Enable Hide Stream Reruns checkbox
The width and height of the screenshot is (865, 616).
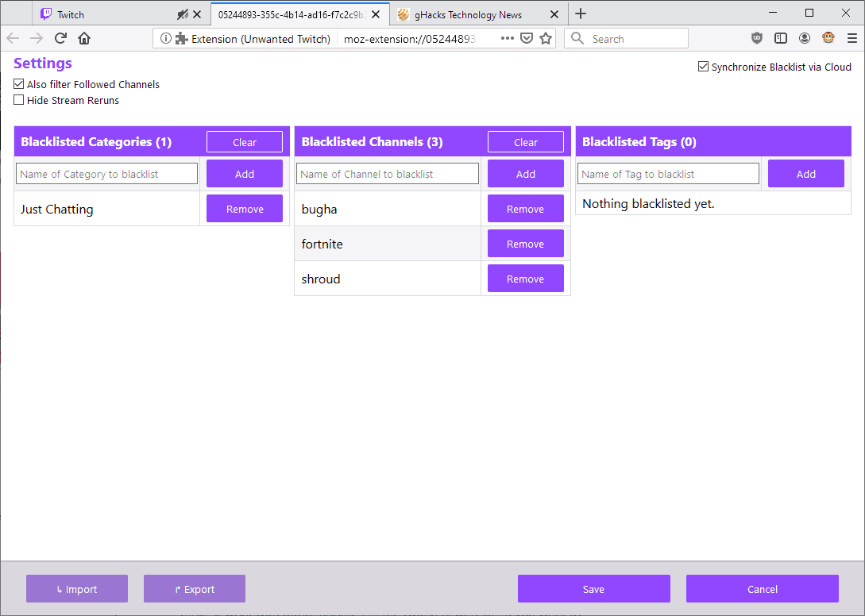click(19, 100)
